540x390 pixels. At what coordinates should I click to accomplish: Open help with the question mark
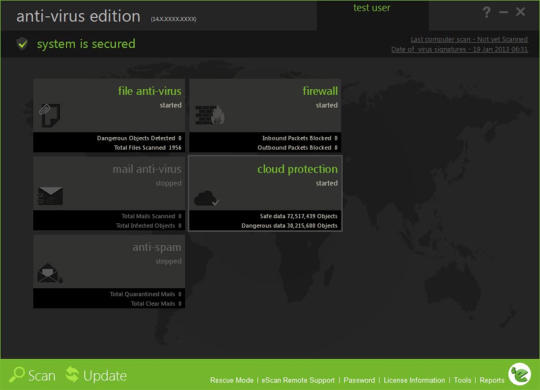[486, 12]
